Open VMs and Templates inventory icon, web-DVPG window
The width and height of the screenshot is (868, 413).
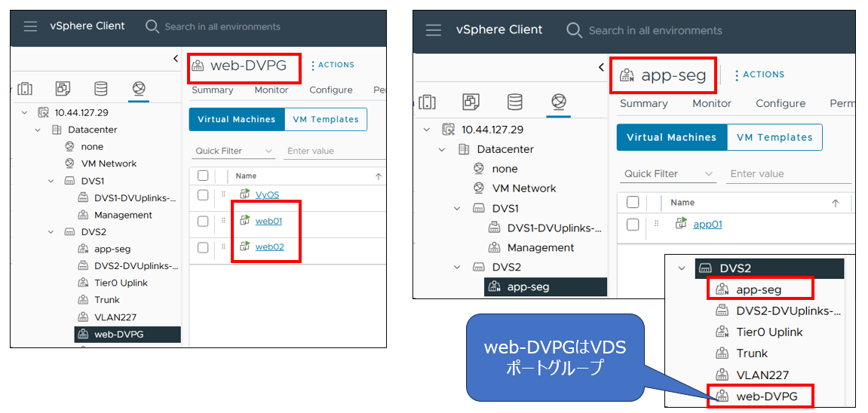[63, 88]
